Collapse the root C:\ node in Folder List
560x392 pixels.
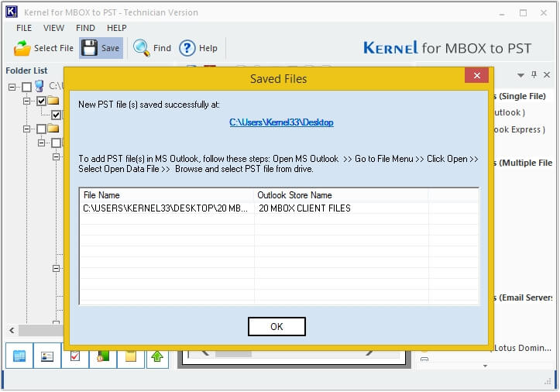(x=12, y=87)
